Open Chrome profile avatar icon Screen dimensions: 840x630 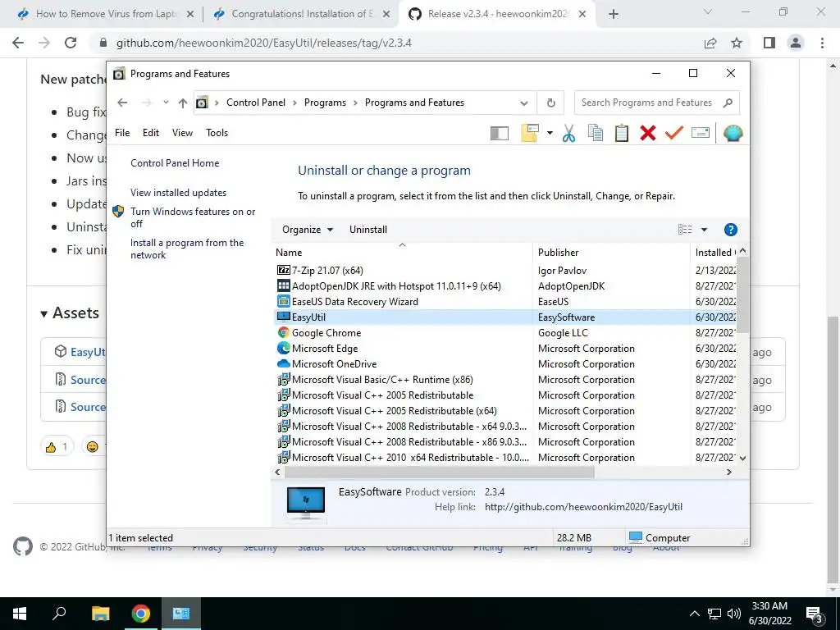pos(796,43)
